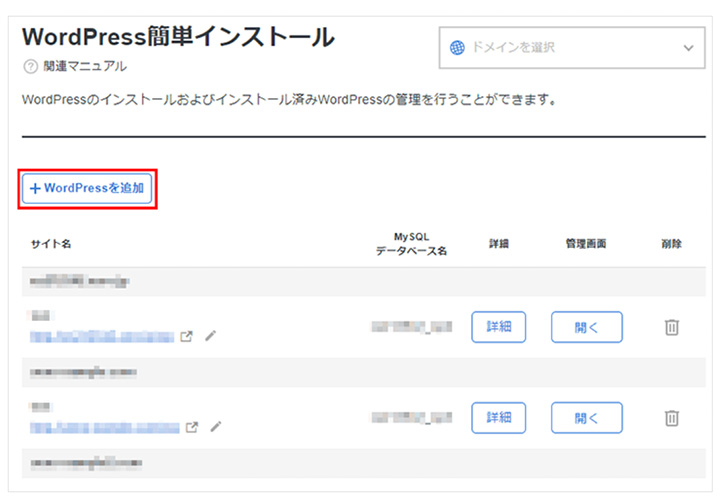Open the ドメインを選択 dropdown
Image resolution: width=720 pixels, height=504 pixels.
(x=572, y=48)
